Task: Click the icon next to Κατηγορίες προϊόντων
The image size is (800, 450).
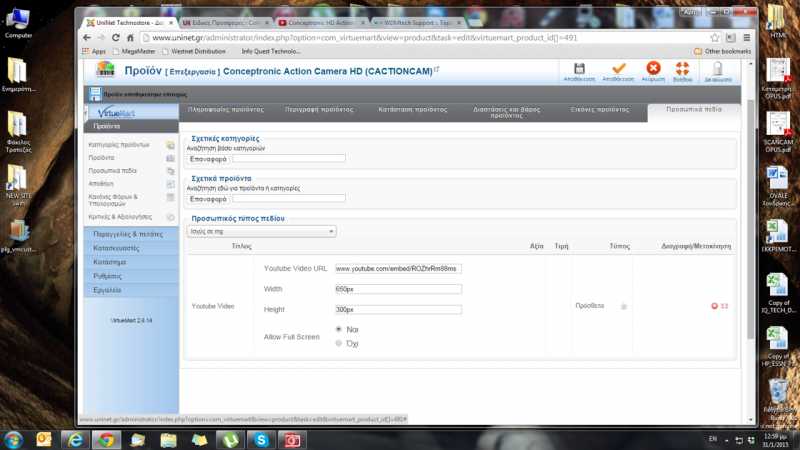Action: click(170, 145)
